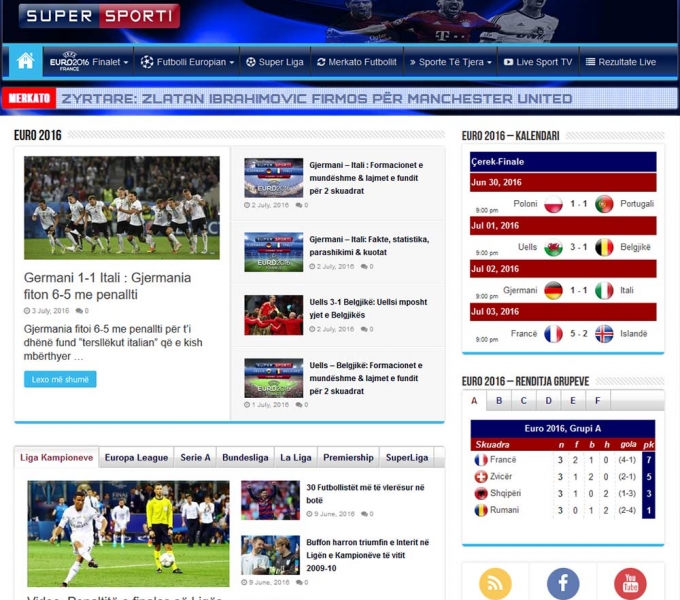The width and height of the screenshot is (680, 600).
Task: Click the red MERKATO ticker label
Action: (x=29, y=98)
